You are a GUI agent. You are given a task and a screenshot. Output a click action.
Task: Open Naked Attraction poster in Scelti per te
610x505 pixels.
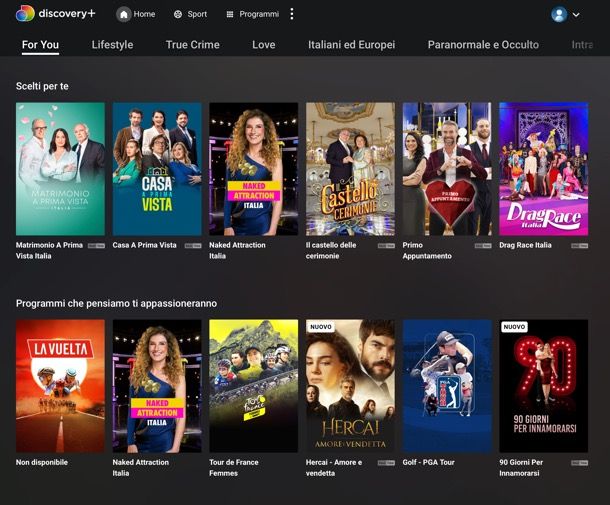254,169
